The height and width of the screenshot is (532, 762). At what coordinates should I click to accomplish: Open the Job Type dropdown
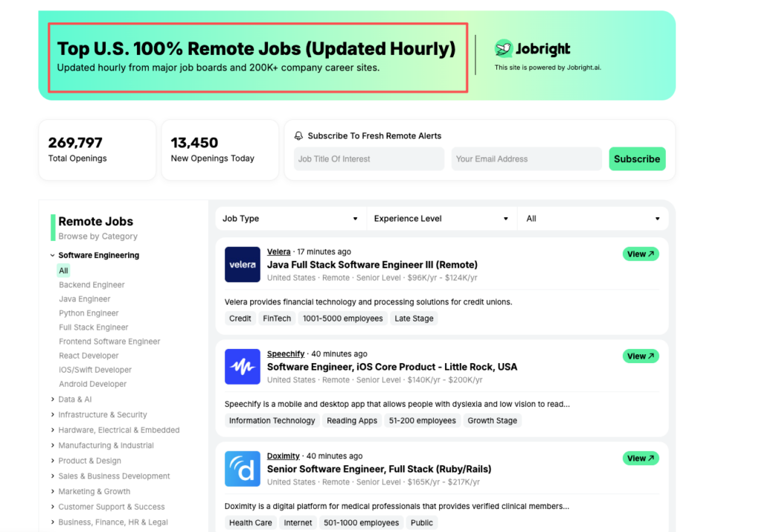coord(290,218)
